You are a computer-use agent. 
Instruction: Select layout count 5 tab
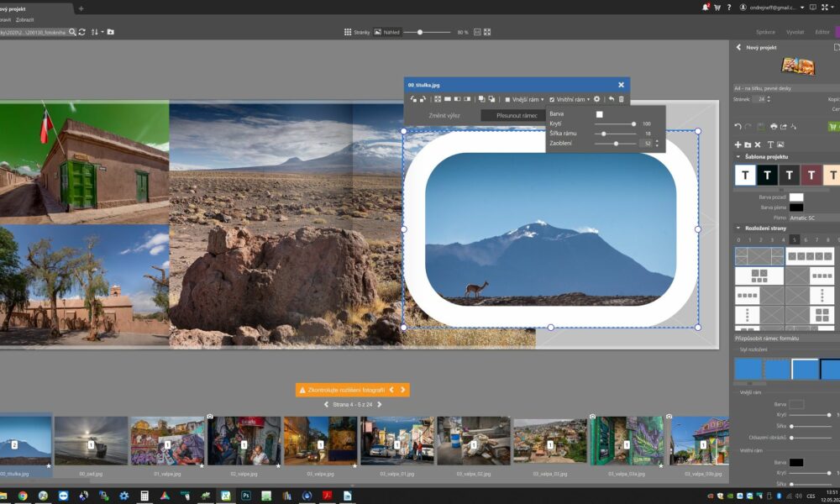tap(795, 240)
